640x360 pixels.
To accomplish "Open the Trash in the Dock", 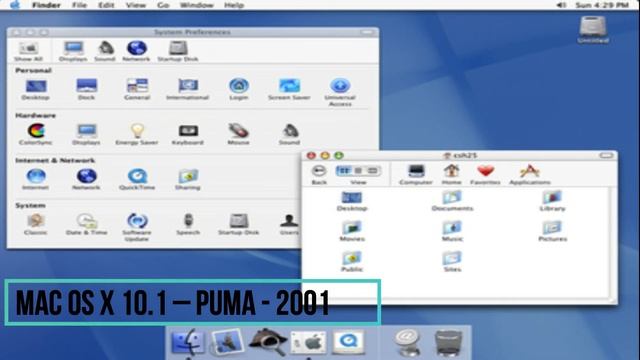I will click(449, 343).
